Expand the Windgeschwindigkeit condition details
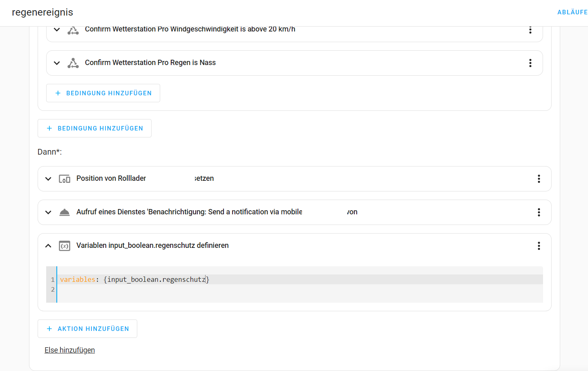The image size is (588, 371). (x=57, y=29)
